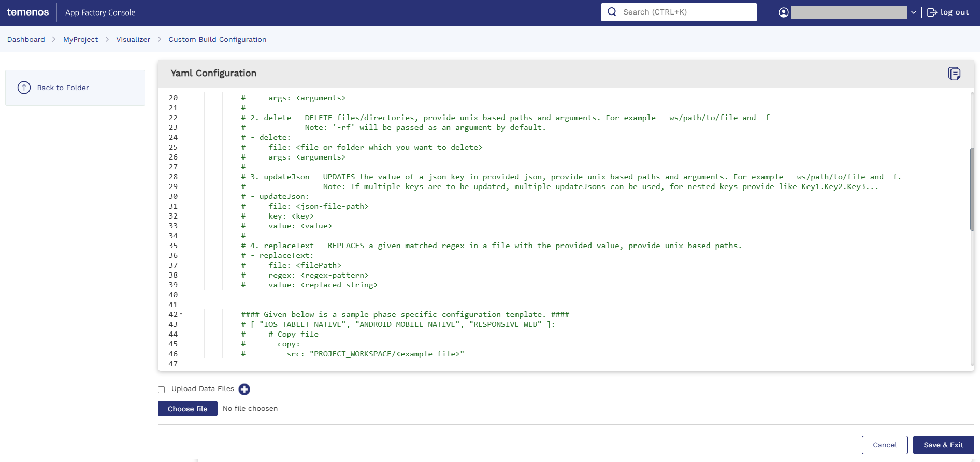Image resolution: width=980 pixels, height=462 pixels.
Task: Toggle the Upload Data Files checkbox
Action: point(162,389)
